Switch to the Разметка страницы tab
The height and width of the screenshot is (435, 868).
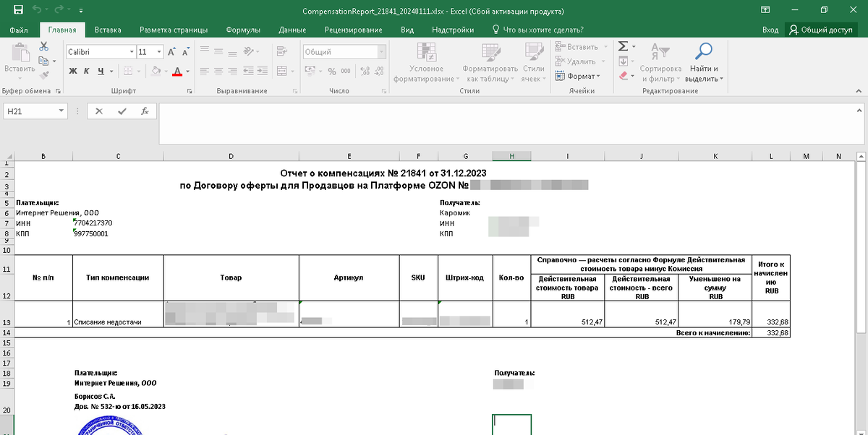tap(174, 30)
